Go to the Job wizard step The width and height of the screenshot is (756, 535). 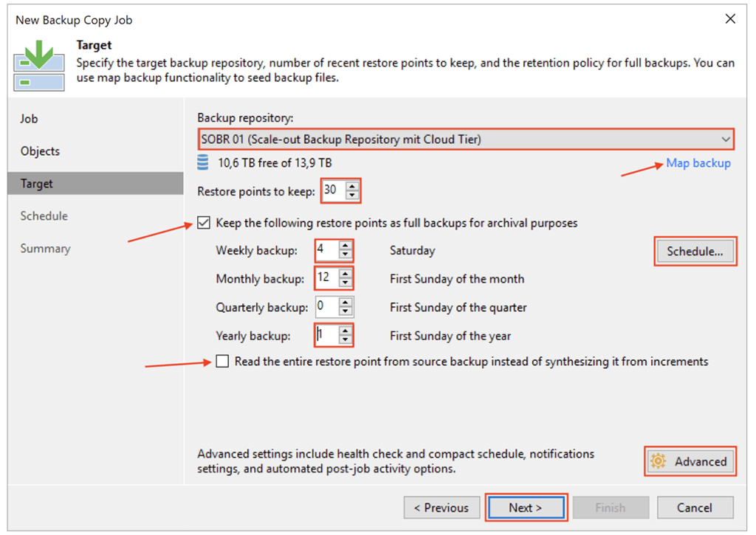29,119
